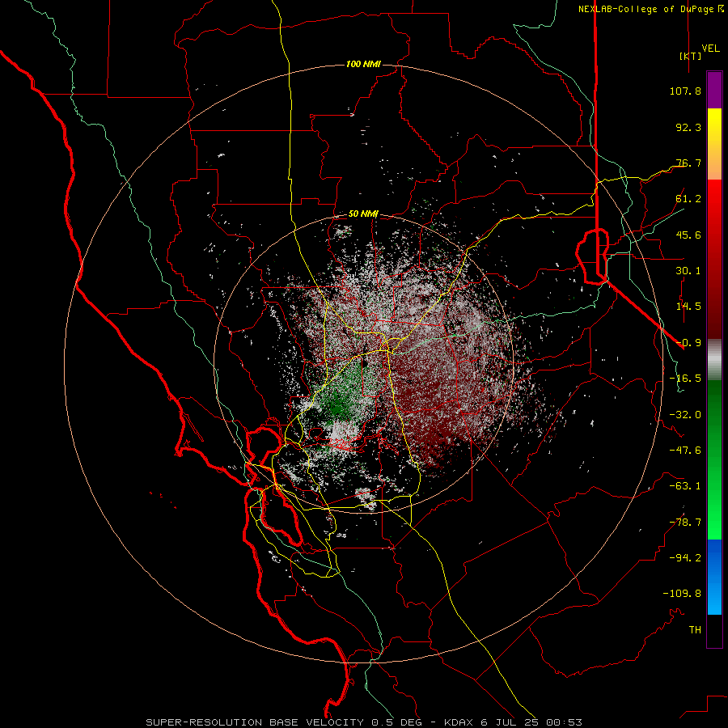Click the -32.0 velocity scale value
Screen dimensions: 728x728
click(685, 415)
